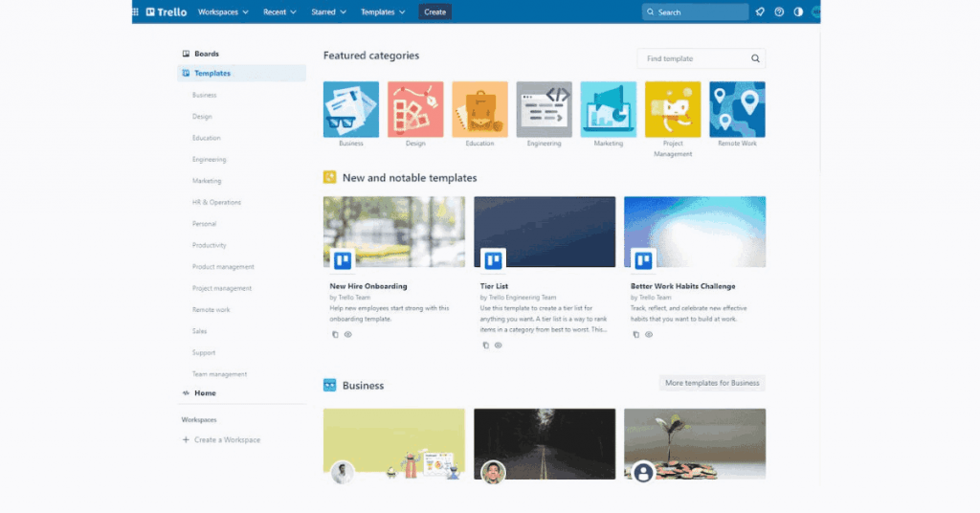Click views eye icon under New Hire Onboarding
Image resolution: width=980 pixels, height=513 pixels.
pyautogui.click(x=348, y=334)
